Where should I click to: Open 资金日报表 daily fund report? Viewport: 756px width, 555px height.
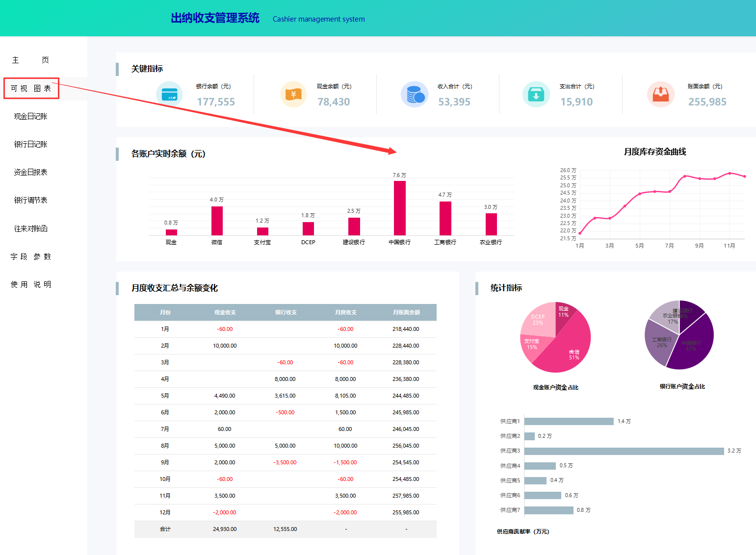(x=31, y=172)
